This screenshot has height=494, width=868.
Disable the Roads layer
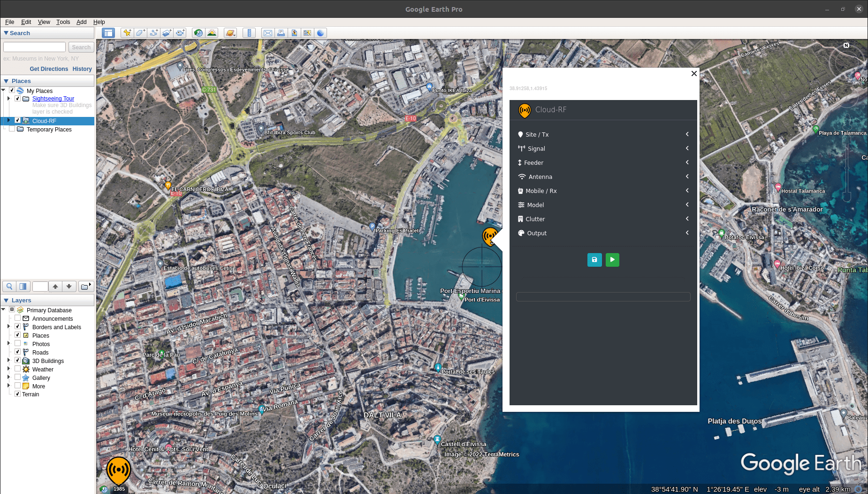(x=18, y=352)
